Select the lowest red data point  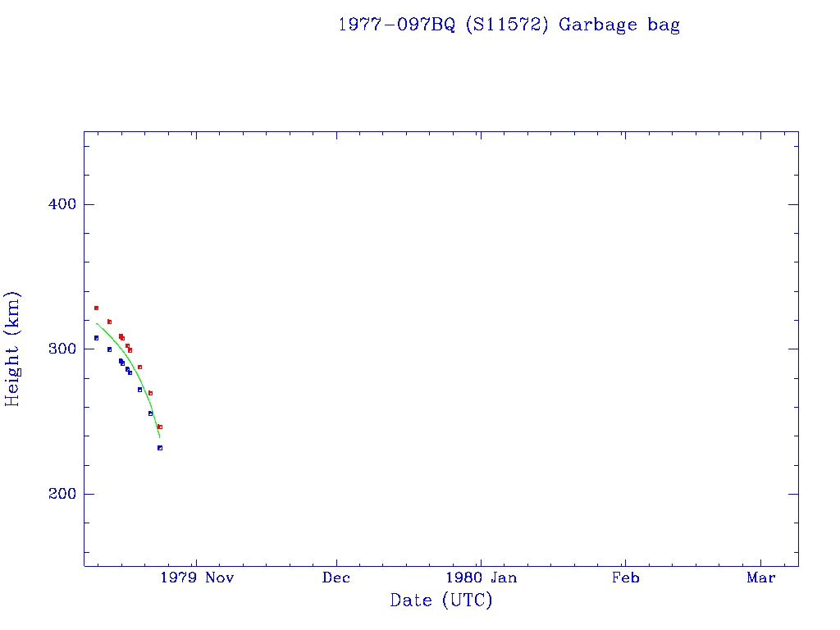pos(160,427)
